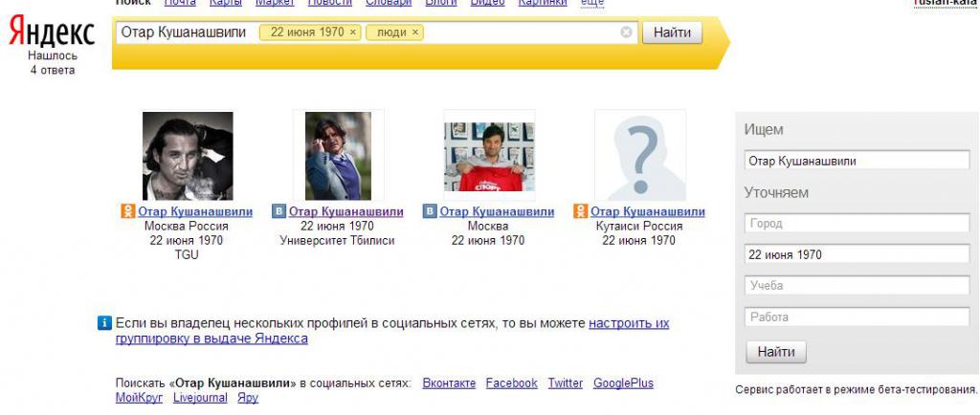
Task: Click the top Найти search button
Action: (673, 33)
